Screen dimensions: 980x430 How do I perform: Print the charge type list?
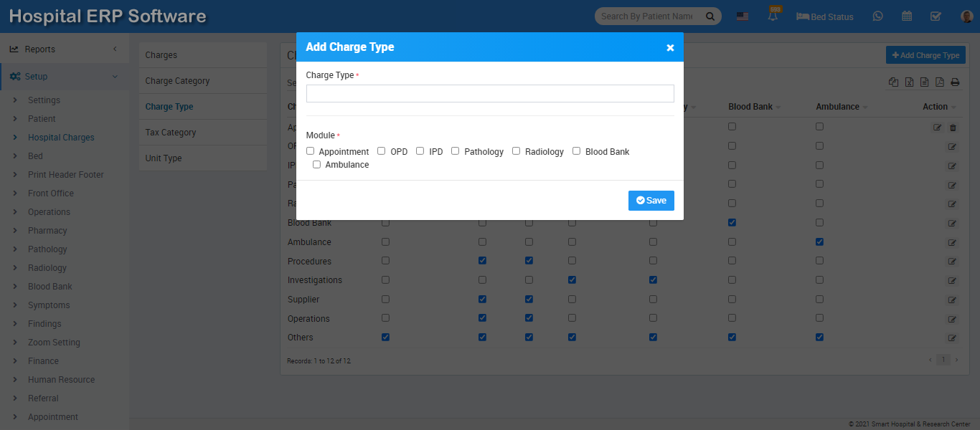(x=955, y=82)
